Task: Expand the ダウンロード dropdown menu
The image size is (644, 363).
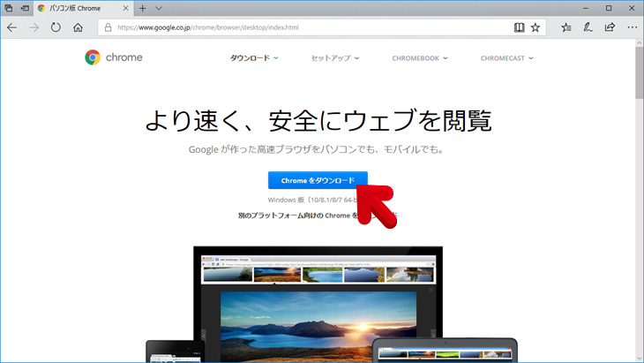Action: tap(254, 58)
